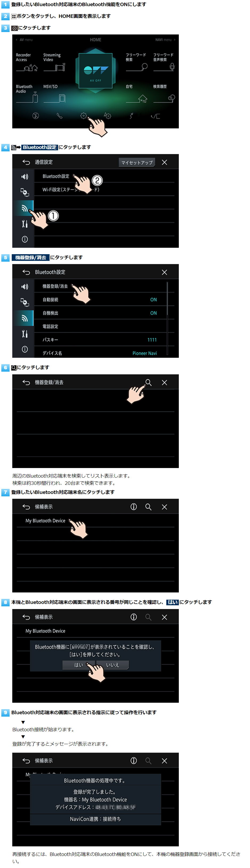Click はい in the confirmation dialog

79,665
